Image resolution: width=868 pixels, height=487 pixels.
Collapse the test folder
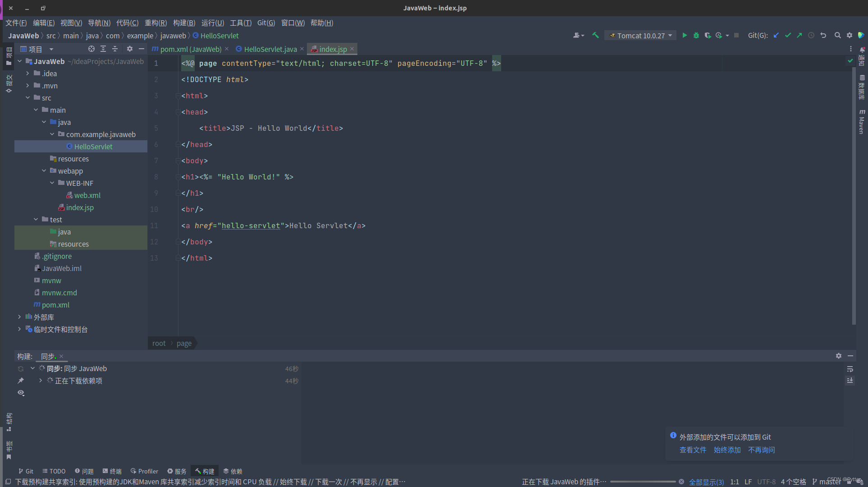(x=36, y=219)
